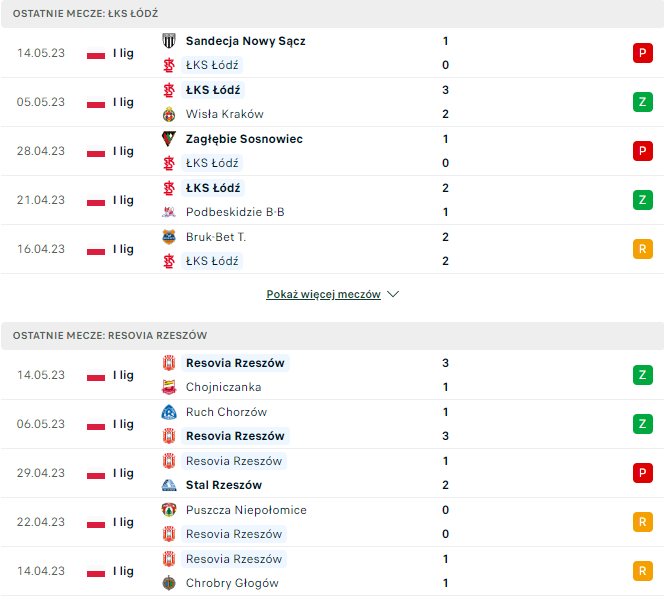Click the Ruch Chorzów club crest
The image size is (664, 597).
point(169,412)
